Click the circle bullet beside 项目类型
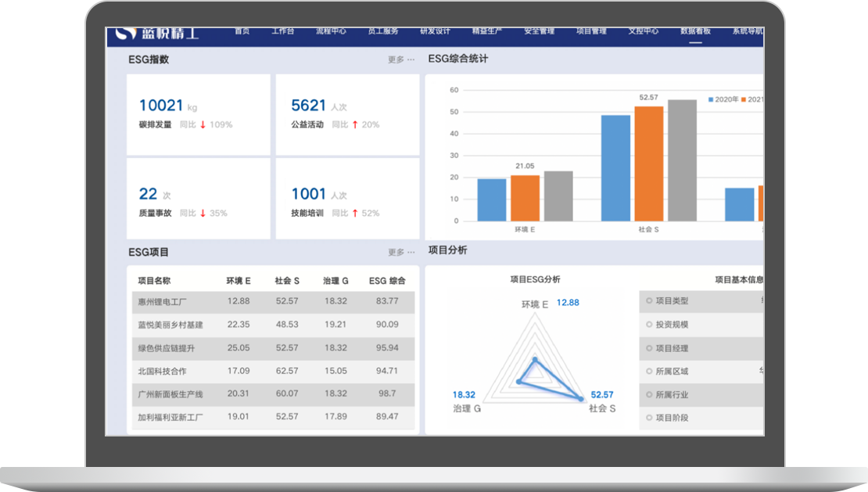Screen dimensions: 868x492 (648, 301)
